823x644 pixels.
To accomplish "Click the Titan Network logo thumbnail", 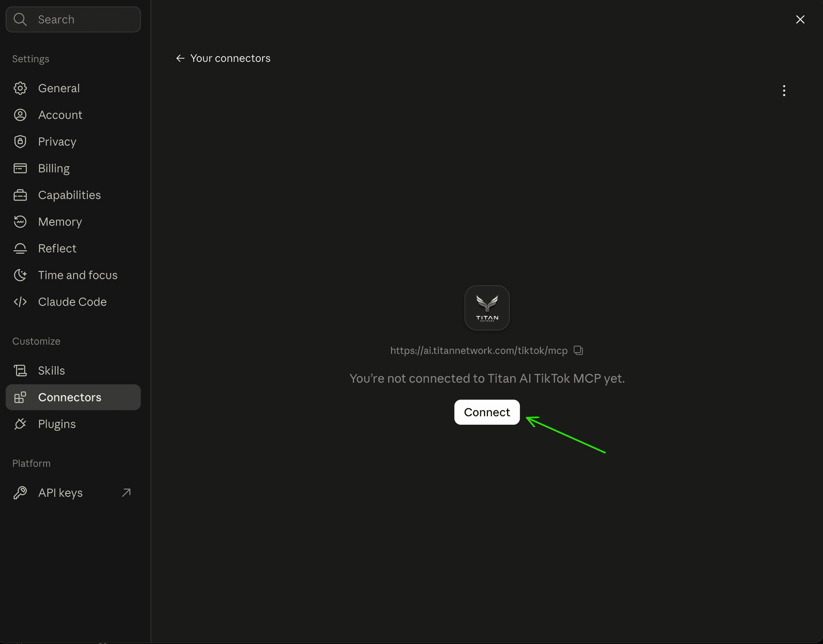I will point(487,308).
